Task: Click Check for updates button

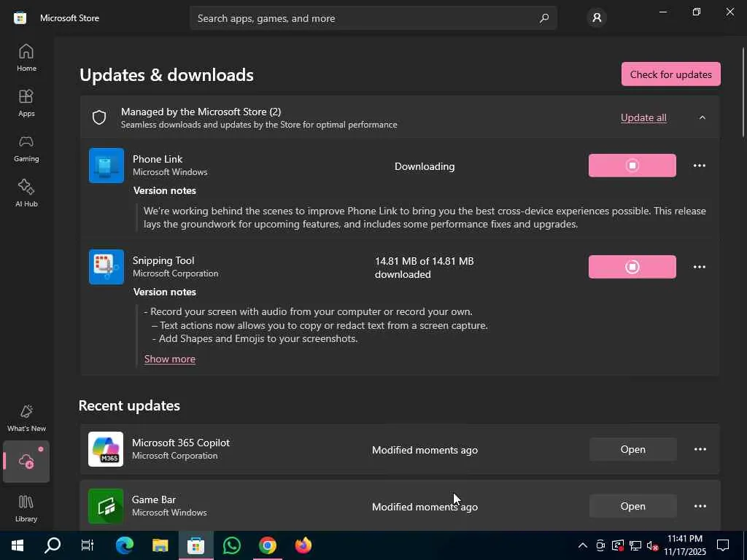Action: (x=671, y=74)
